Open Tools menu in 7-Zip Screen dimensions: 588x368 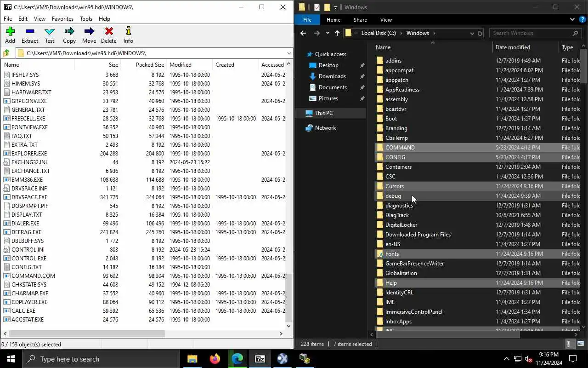(86, 19)
